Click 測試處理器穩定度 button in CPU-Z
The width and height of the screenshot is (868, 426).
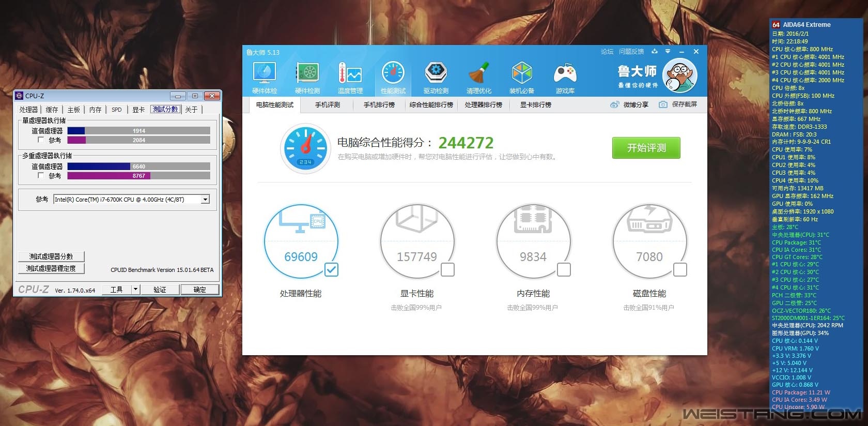51,268
